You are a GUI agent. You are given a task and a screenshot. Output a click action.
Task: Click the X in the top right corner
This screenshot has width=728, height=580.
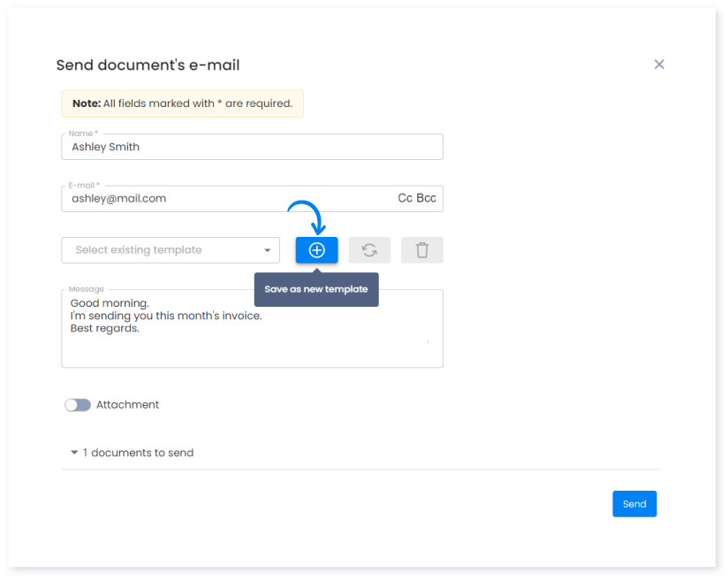pyautogui.click(x=658, y=64)
